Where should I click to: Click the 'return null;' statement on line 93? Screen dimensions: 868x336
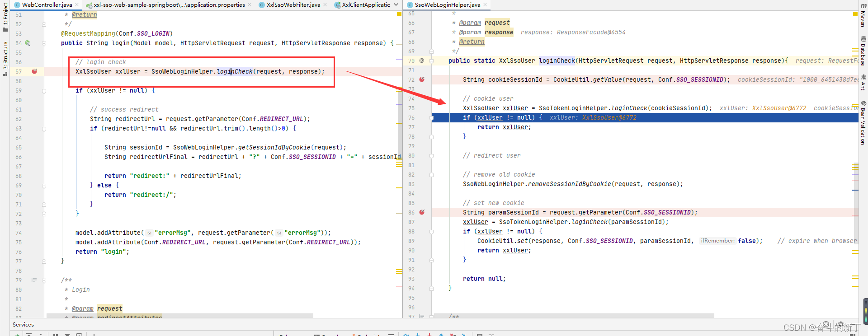pos(484,279)
